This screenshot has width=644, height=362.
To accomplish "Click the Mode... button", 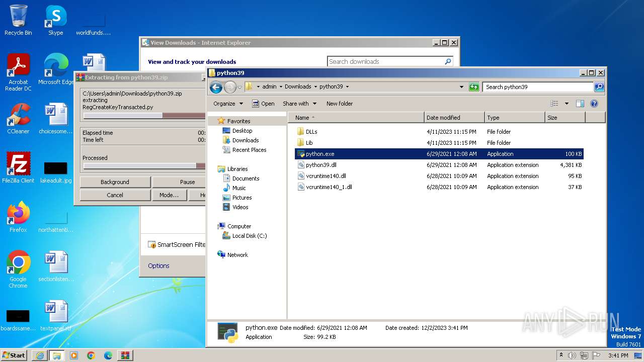I will [169, 195].
